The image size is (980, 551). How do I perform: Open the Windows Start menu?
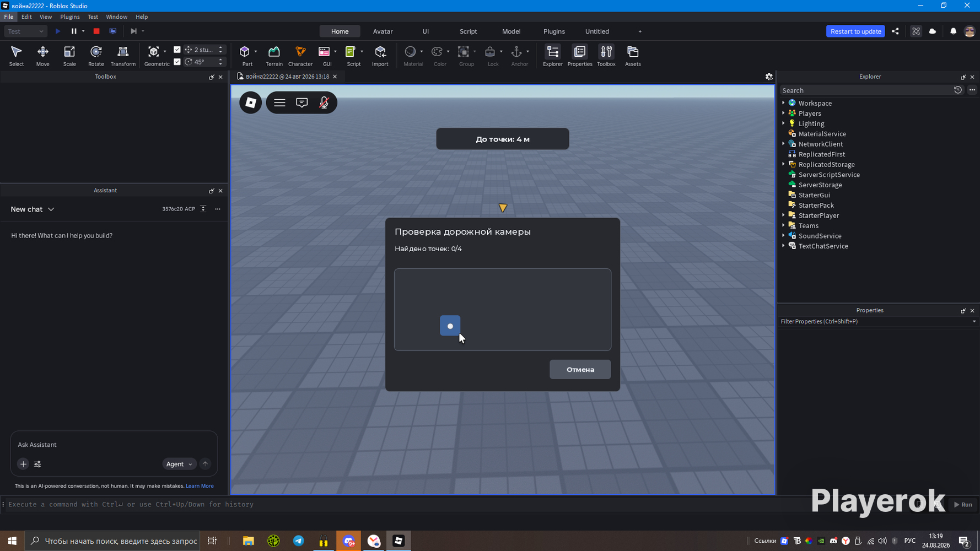point(12,541)
